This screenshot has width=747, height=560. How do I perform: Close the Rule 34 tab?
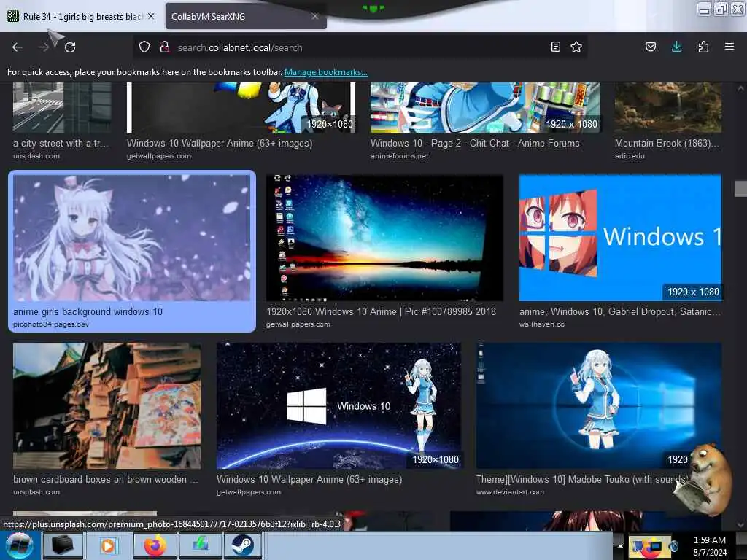pyautogui.click(x=151, y=16)
